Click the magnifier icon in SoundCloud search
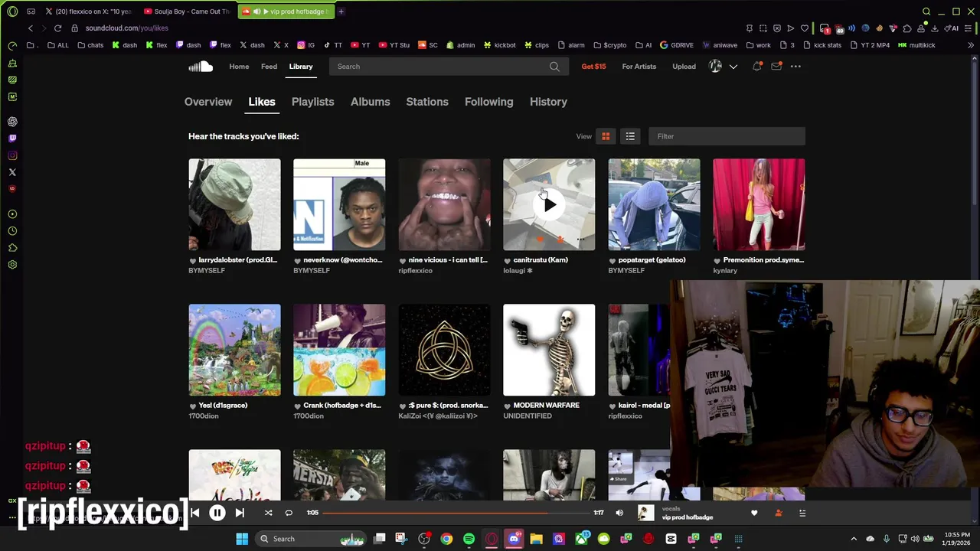 (x=554, y=67)
